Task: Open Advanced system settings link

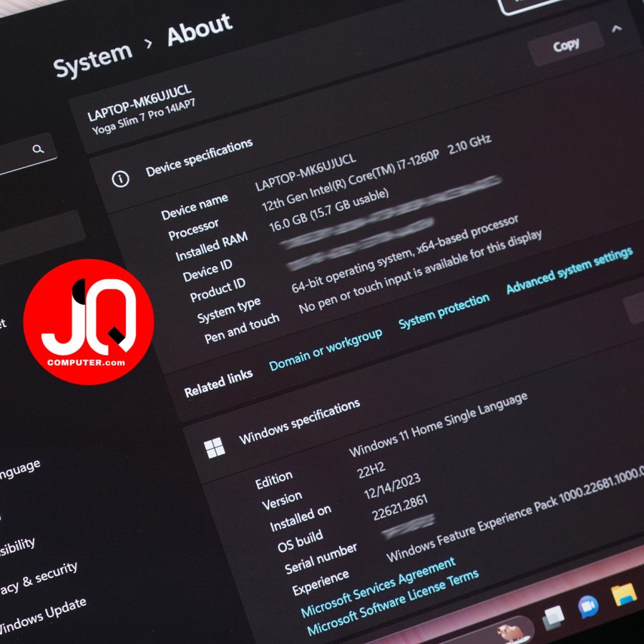Action: [x=570, y=270]
